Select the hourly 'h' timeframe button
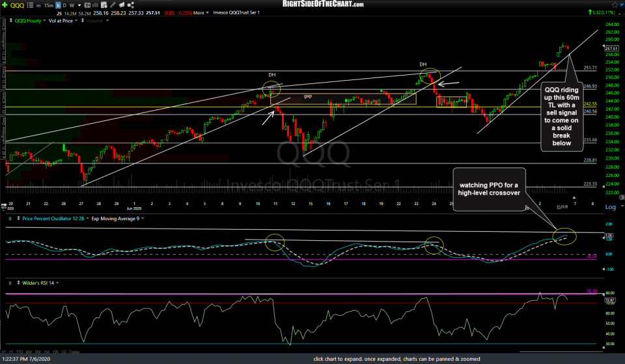Screen dimensions: 625x364 click(x=58, y=5)
